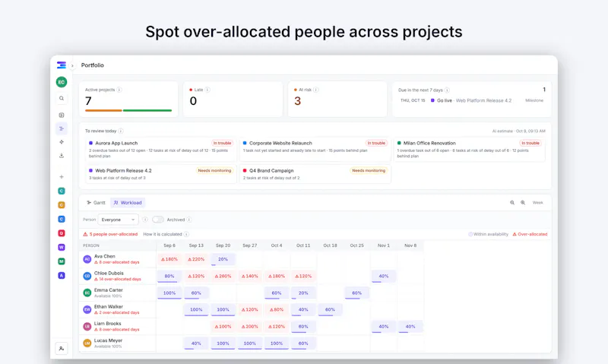Select Lucas Meyer person row
This screenshot has height=364, width=608.
coord(118,343)
